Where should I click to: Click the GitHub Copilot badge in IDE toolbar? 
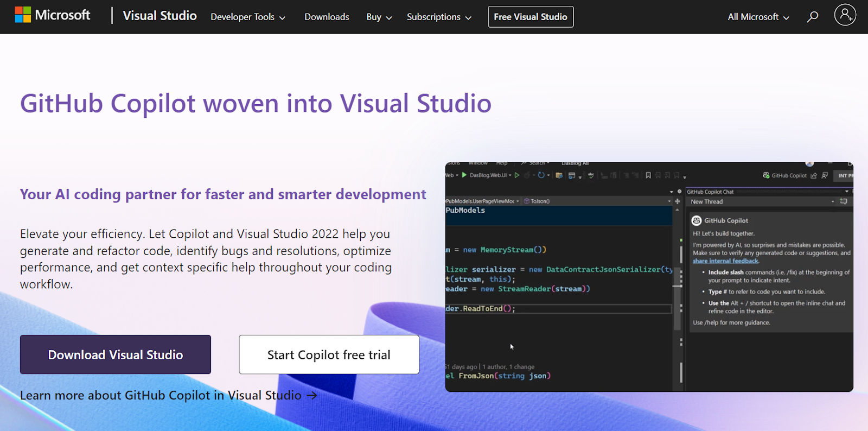click(784, 175)
